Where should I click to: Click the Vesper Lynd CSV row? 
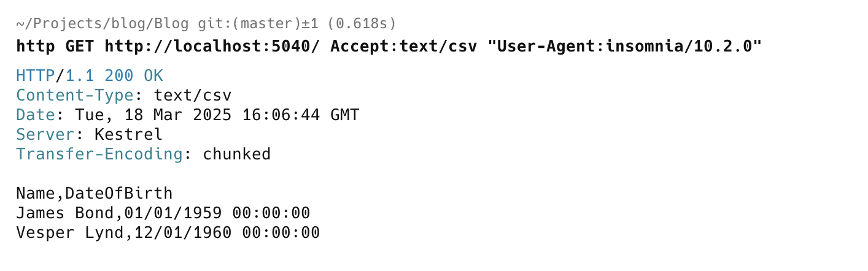[168, 233]
